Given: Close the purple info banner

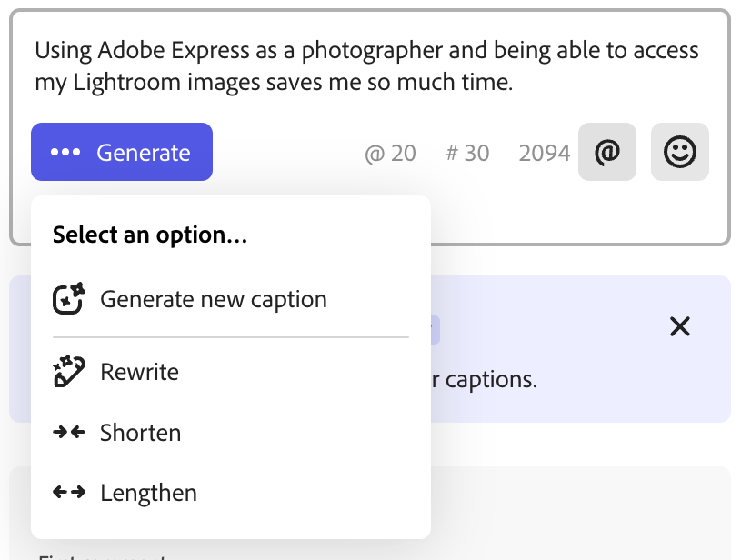Looking at the screenshot, I should point(679,326).
